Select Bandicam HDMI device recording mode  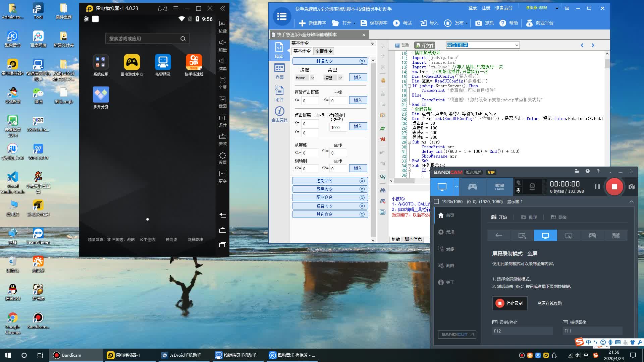[499, 187]
